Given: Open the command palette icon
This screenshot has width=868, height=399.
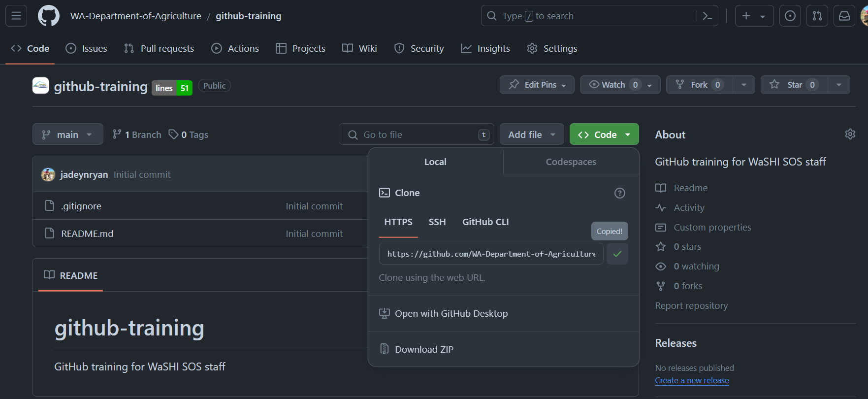Looking at the screenshot, I should [707, 16].
